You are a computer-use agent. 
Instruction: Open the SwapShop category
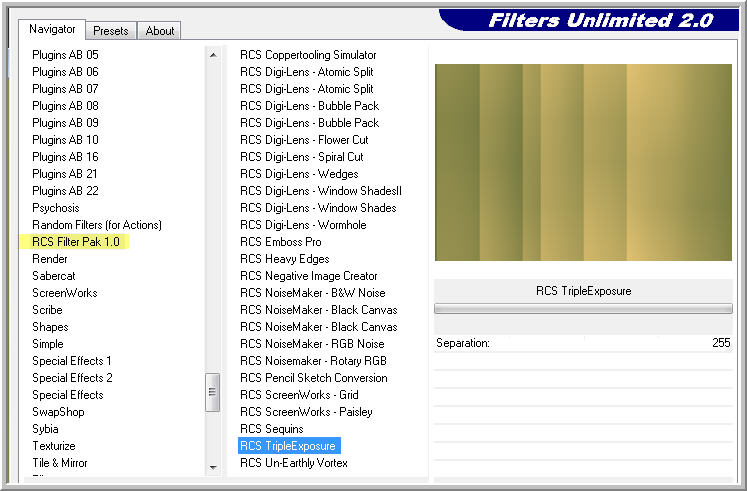(58, 412)
